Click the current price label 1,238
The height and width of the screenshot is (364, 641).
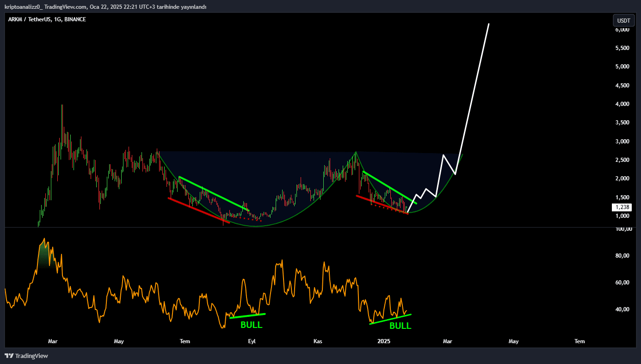click(x=621, y=208)
